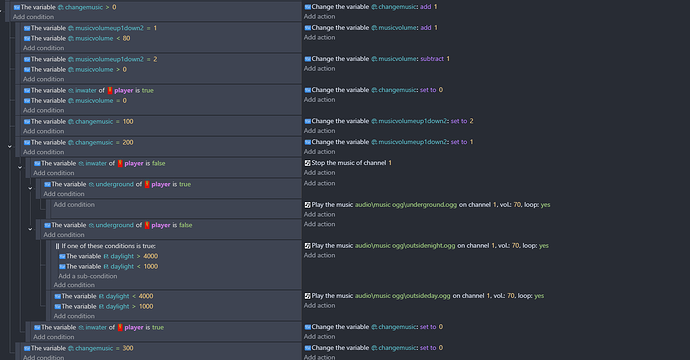The image size is (690, 360).
Task: Click variable icon of changemusic = 300 condition
Action: (x=27, y=349)
